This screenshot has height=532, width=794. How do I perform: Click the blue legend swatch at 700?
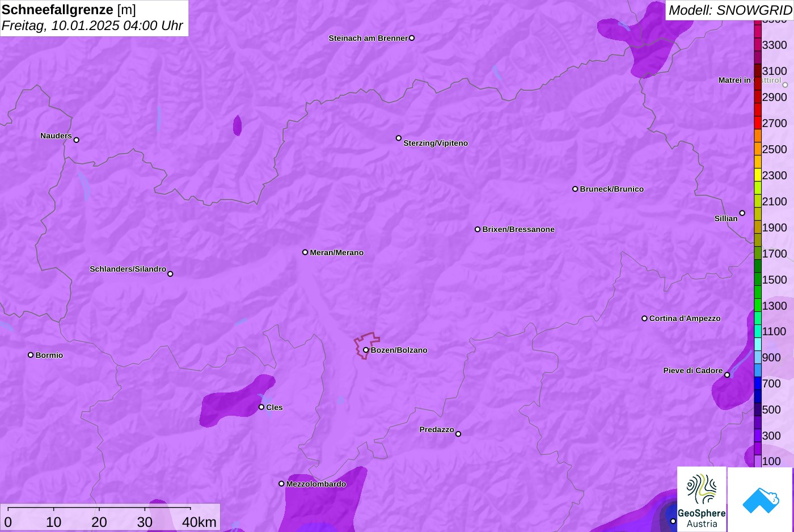pos(758,383)
